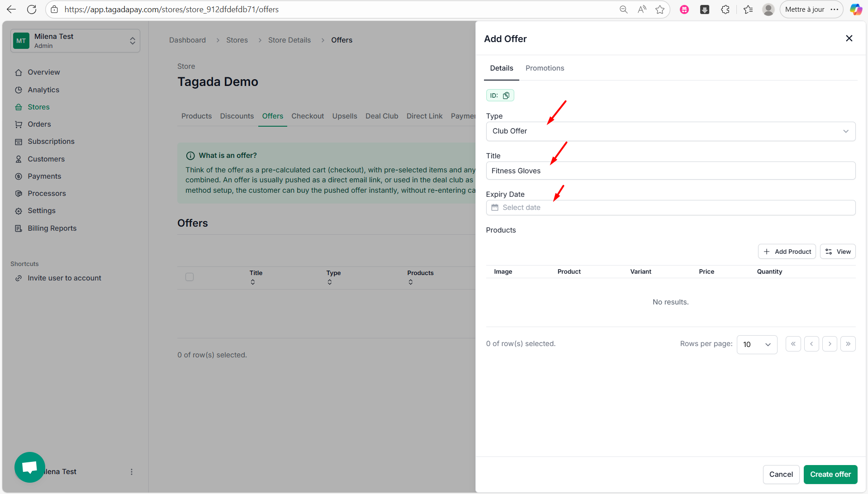Open the View columns options button
Screen dimensions: 868x494
838,252
